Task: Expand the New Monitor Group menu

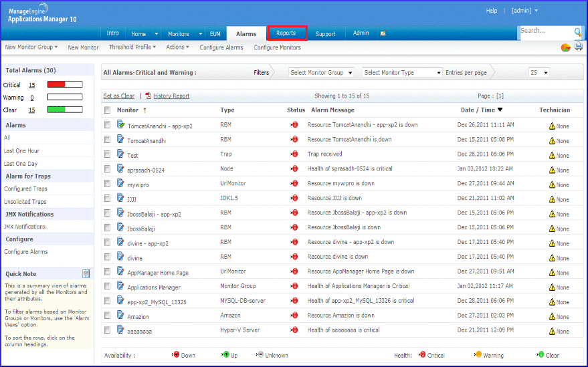Action: point(31,47)
